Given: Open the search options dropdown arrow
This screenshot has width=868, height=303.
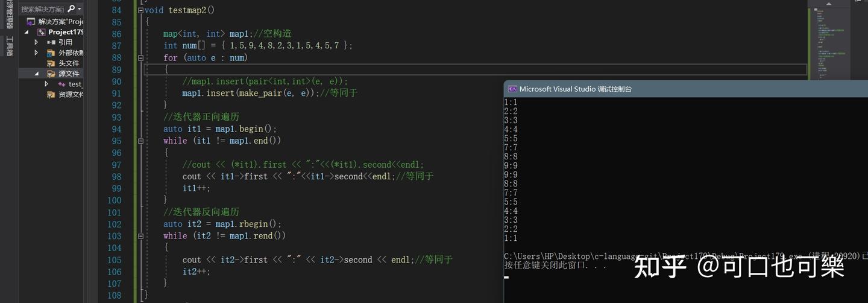Looking at the screenshot, I should [79, 9].
